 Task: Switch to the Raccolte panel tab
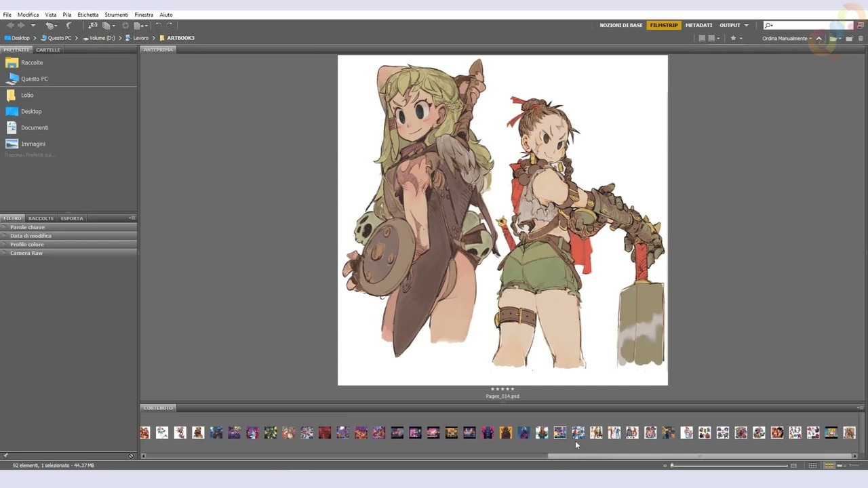tap(41, 218)
